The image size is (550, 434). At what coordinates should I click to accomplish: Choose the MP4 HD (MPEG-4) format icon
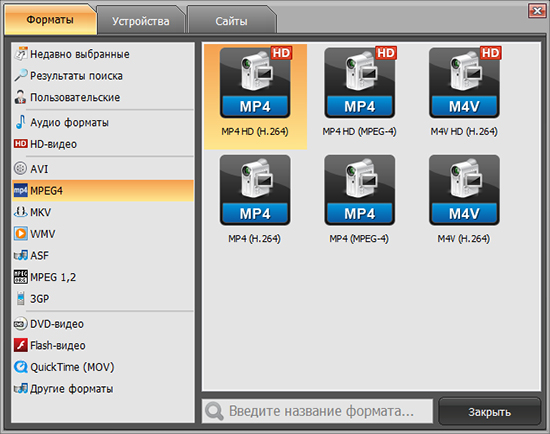pyautogui.click(x=360, y=83)
